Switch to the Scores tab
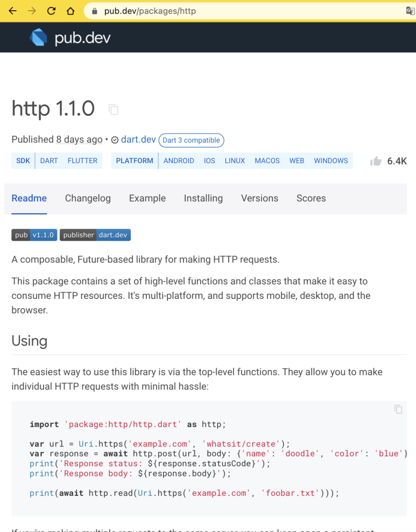Image resolution: width=416 pixels, height=532 pixels. pos(311,199)
